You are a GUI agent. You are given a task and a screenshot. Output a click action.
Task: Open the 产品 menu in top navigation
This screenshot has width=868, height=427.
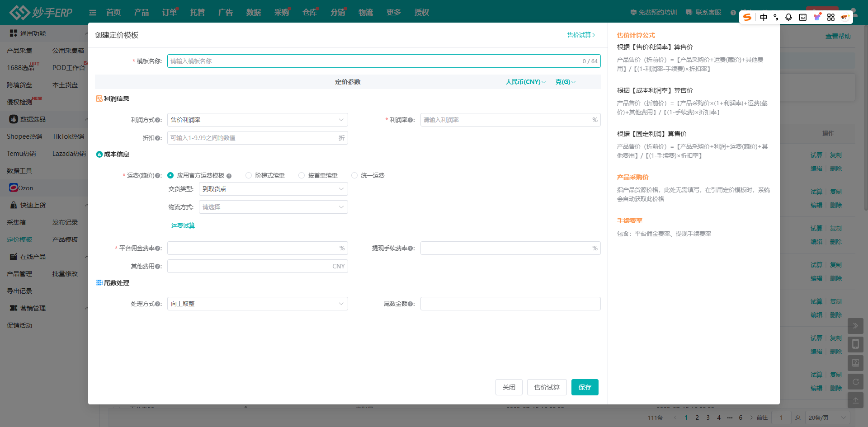141,12
